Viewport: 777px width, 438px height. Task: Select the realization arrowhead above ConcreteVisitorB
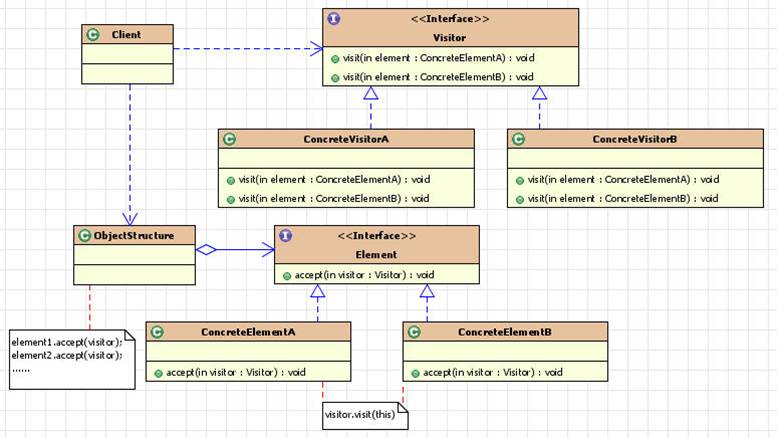click(x=540, y=93)
